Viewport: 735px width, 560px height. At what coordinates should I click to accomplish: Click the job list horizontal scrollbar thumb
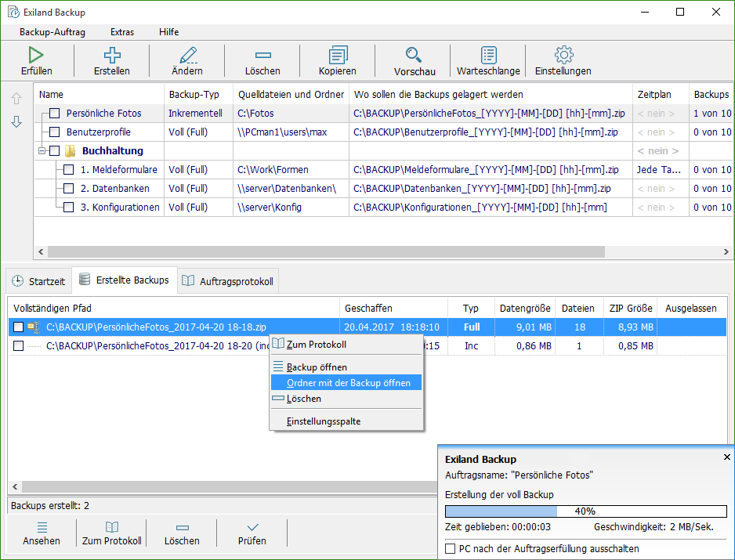point(326,251)
